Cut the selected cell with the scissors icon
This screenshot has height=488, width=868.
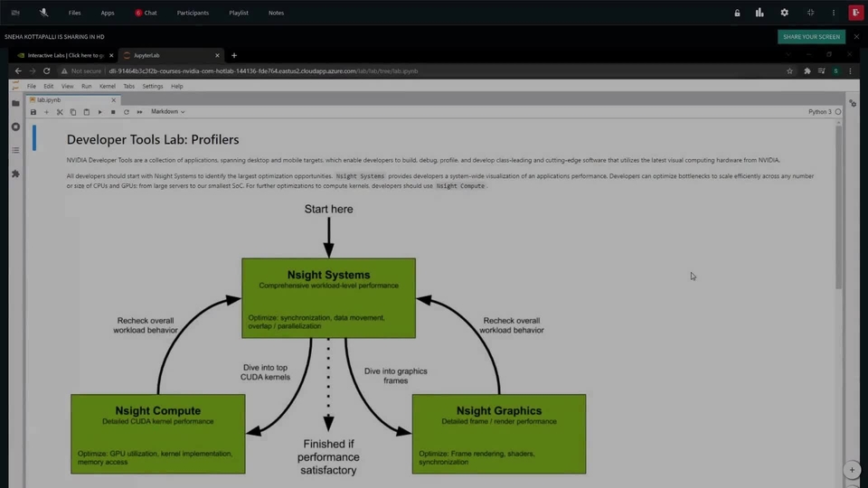click(x=60, y=112)
